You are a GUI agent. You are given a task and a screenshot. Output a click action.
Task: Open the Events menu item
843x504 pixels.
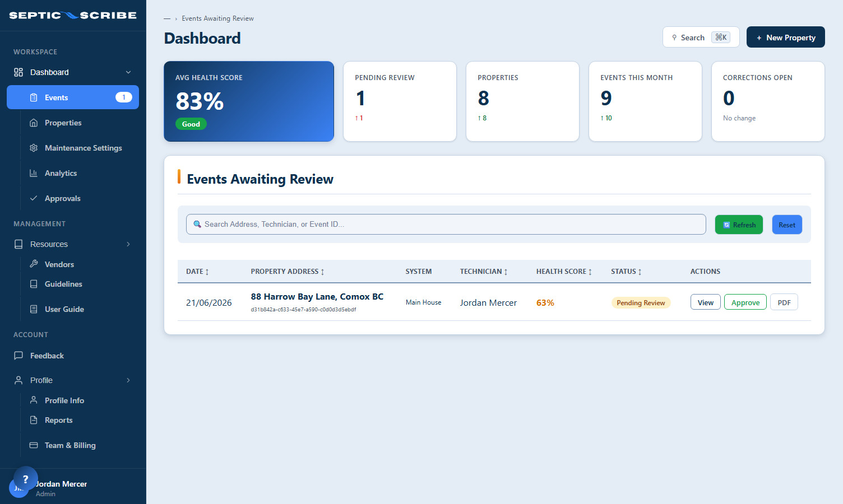pos(73,97)
